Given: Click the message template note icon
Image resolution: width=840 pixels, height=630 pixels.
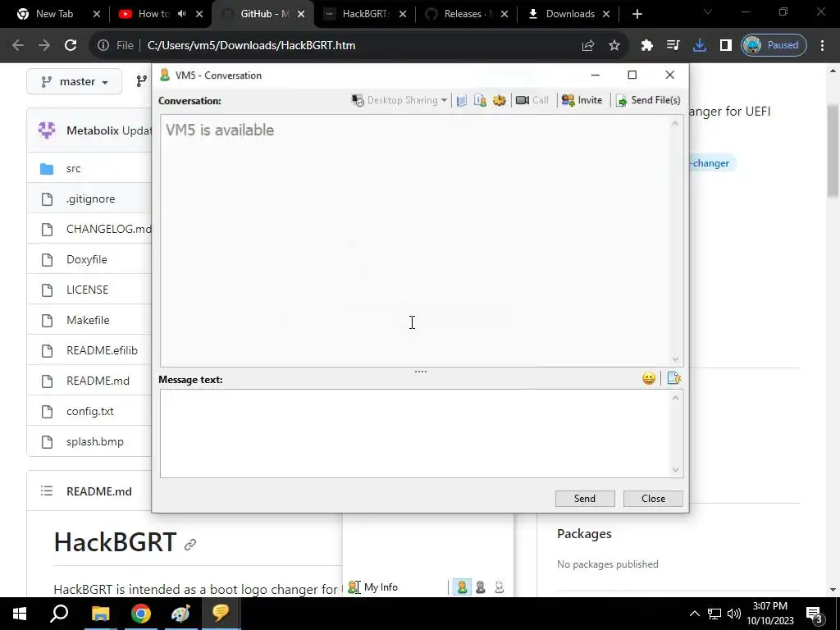Looking at the screenshot, I should (x=673, y=379).
